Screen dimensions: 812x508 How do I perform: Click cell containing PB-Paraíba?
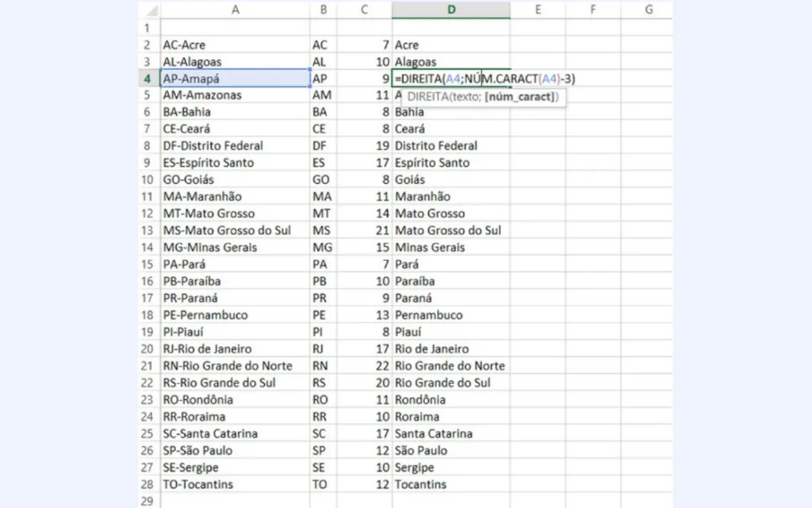[x=235, y=281]
